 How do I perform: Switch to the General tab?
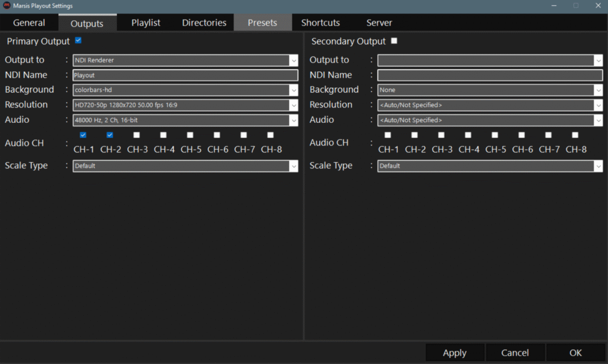click(x=29, y=23)
